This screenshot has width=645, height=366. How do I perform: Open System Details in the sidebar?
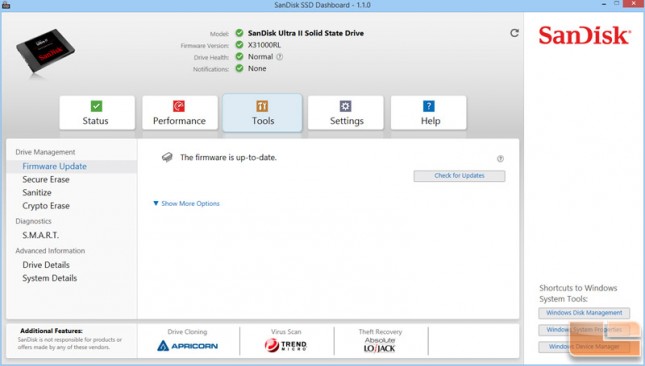(x=50, y=278)
